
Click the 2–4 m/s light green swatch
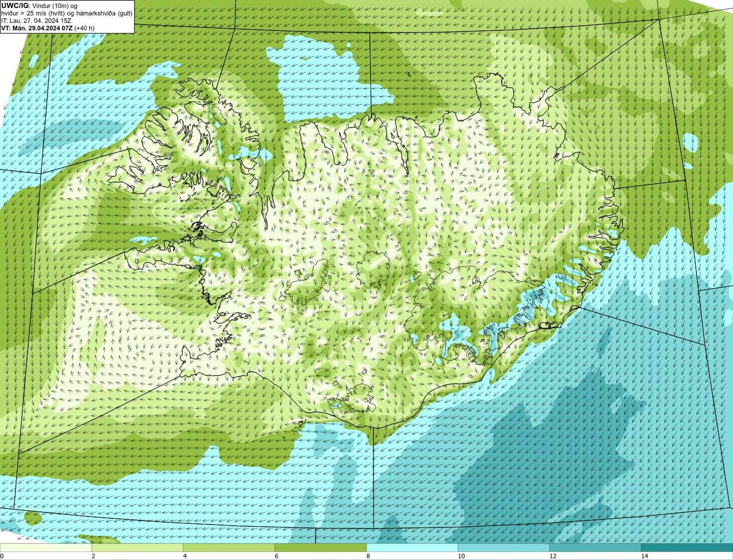pos(137,547)
